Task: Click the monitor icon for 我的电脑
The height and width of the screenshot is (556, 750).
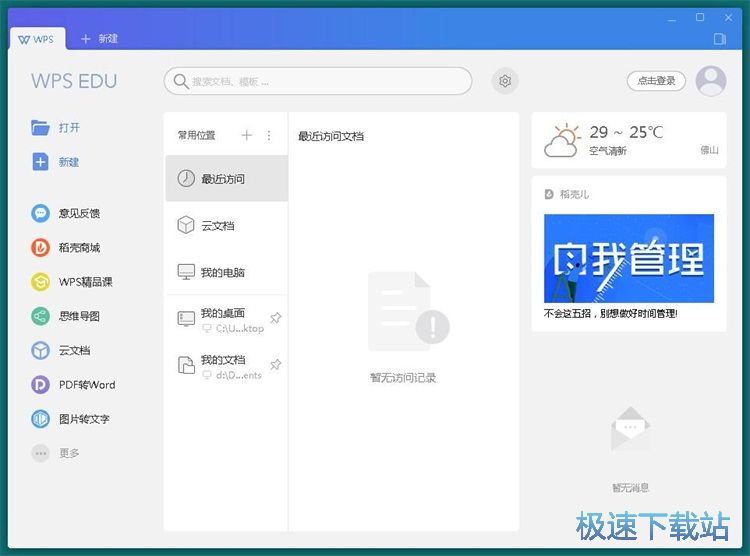Action: tap(186, 272)
